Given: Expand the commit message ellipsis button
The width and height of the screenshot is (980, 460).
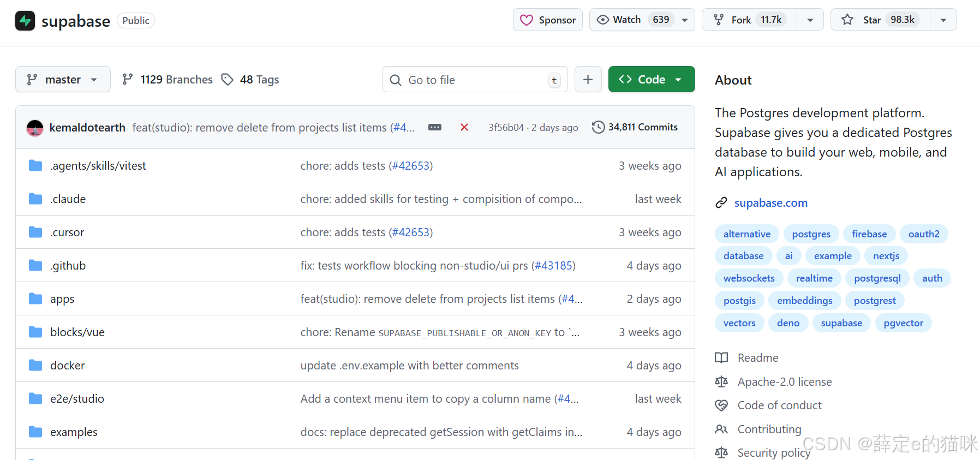Looking at the screenshot, I should pyautogui.click(x=435, y=127).
